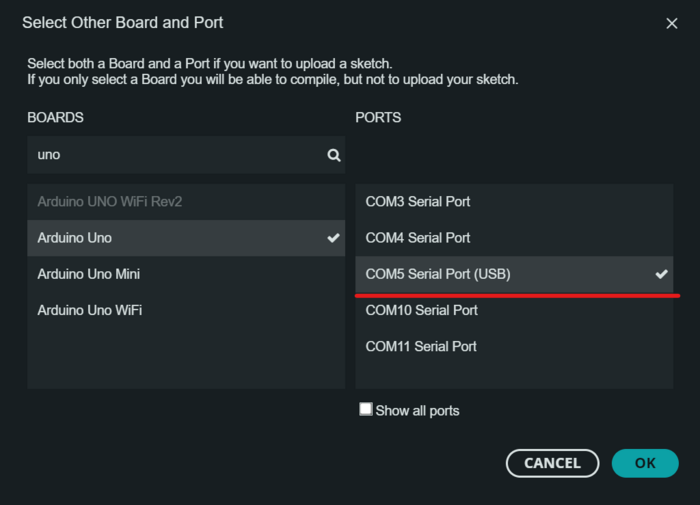
Task: Enable the Show all ports checkbox
Action: tap(366, 409)
